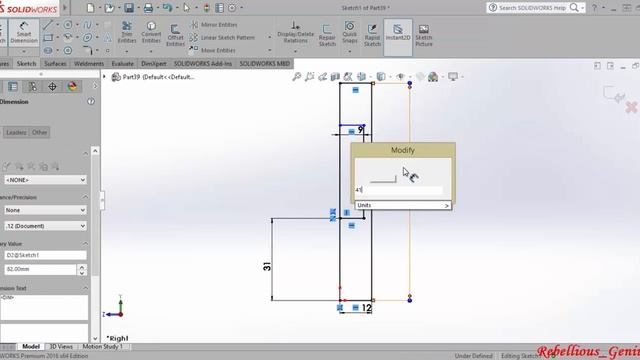The height and width of the screenshot is (360, 640).
Task: Click the Open document icon
Action: click(109, 8)
